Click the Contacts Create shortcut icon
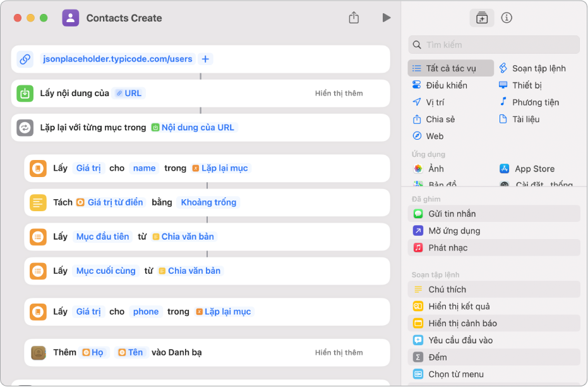Screen dimensions: 588x387 pyautogui.click(x=71, y=18)
